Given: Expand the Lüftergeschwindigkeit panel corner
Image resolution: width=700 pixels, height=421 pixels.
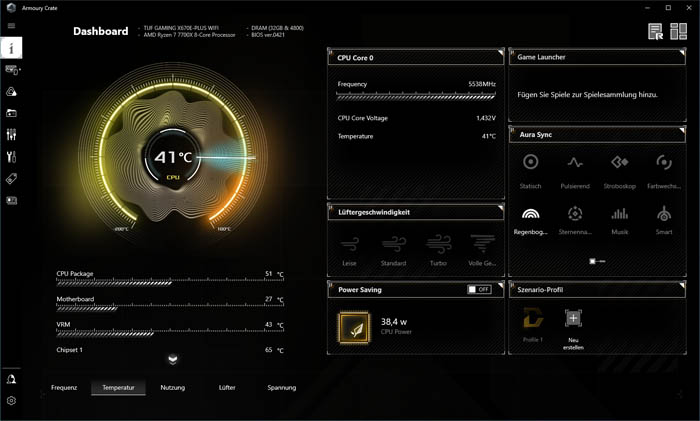Looking at the screenshot, I should click(x=500, y=208).
